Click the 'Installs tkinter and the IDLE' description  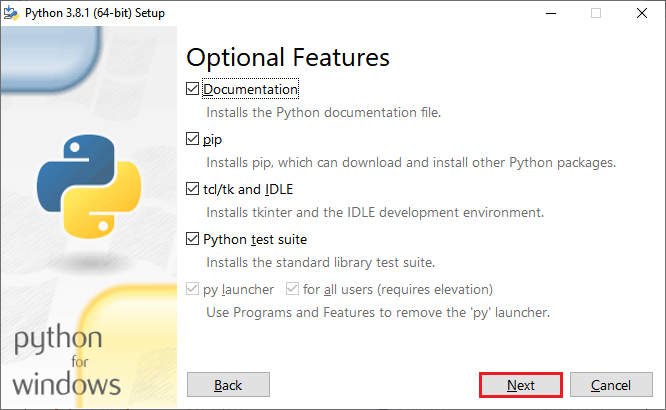tap(374, 212)
